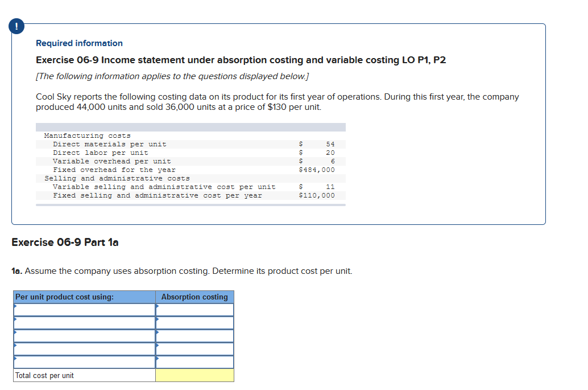Select the Total cost per unit label row
Image resolution: width=588 pixels, height=390 pixels.
pyautogui.click(x=84, y=375)
